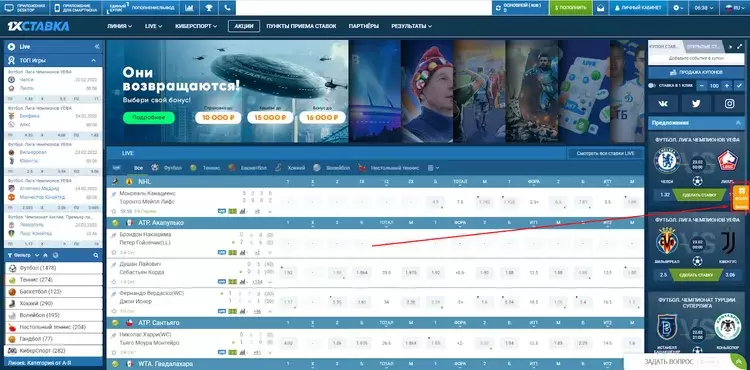Collapse the ТОП Игры section

(94, 61)
